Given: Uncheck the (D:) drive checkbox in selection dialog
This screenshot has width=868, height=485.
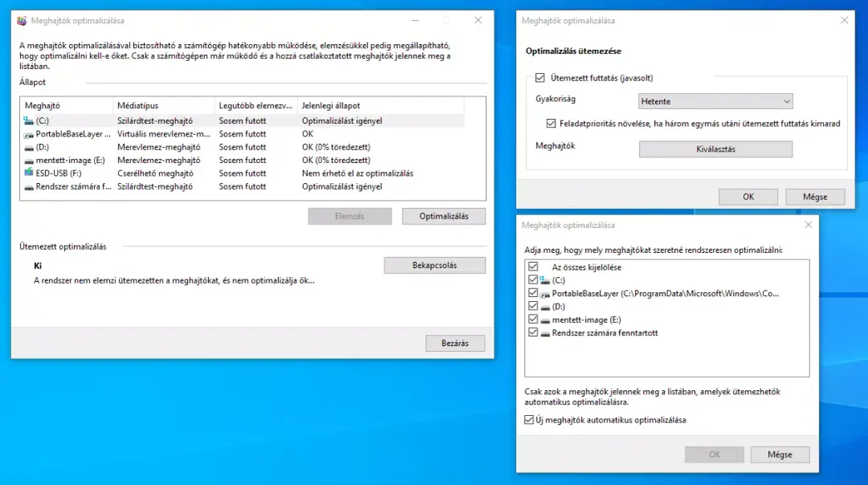Looking at the screenshot, I should tap(533, 306).
